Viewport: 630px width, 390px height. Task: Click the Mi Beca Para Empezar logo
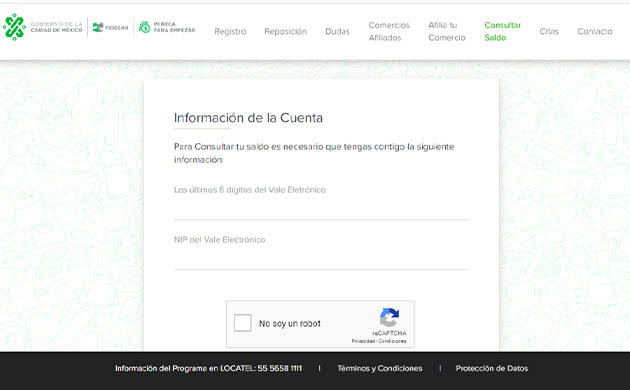tap(167, 27)
